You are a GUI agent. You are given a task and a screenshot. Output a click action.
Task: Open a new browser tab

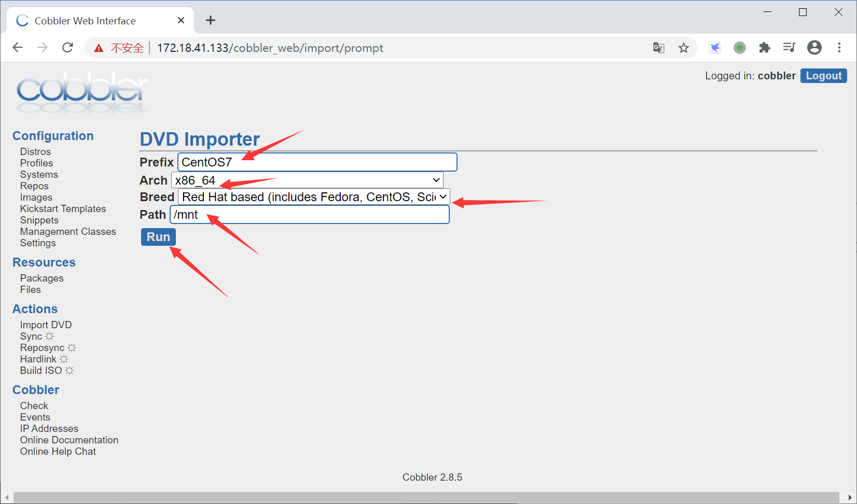point(210,20)
